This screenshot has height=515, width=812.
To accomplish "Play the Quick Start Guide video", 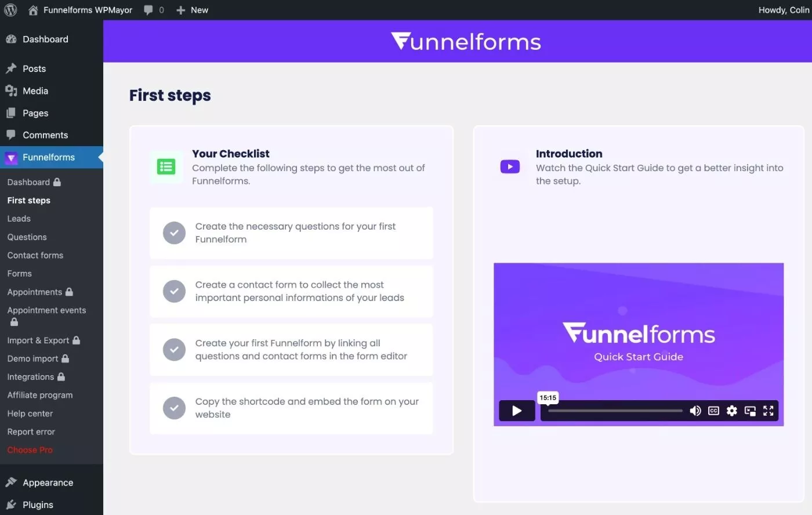I will pyautogui.click(x=517, y=411).
